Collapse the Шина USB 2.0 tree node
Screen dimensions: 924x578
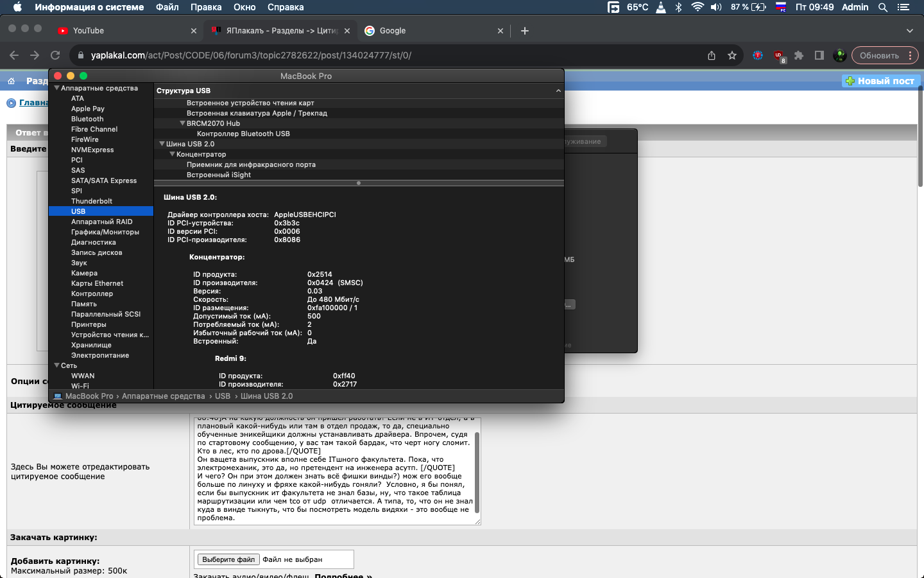[162, 144]
